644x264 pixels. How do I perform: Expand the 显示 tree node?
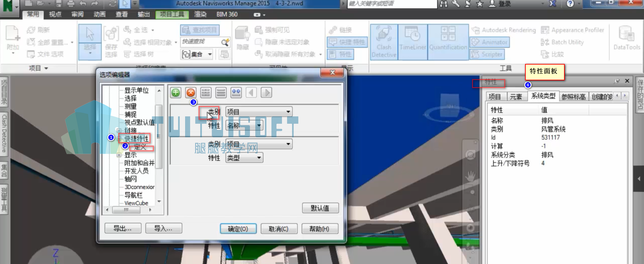[119, 155]
